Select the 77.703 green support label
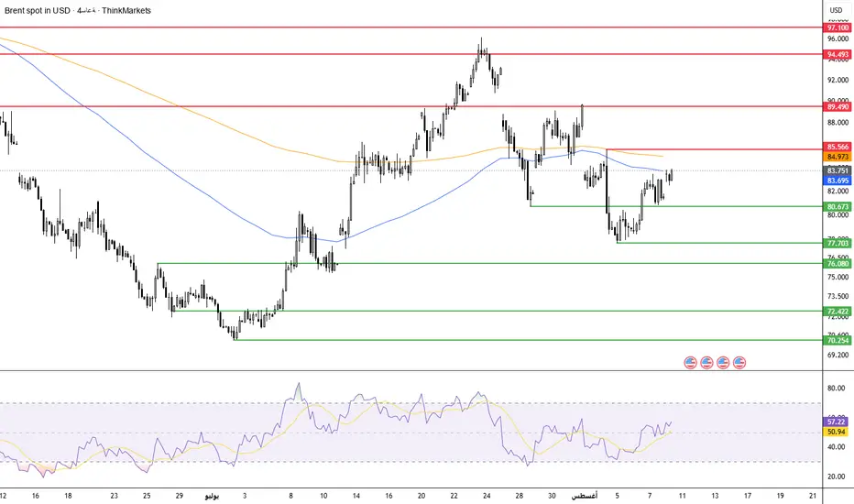Screen dimensions: 854x504 click(x=838, y=243)
